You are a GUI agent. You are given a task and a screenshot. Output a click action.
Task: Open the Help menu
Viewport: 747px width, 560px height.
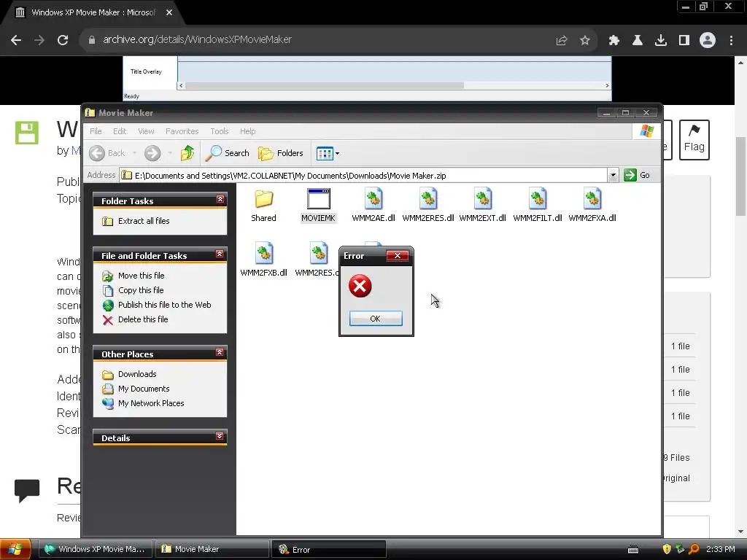click(x=247, y=131)
